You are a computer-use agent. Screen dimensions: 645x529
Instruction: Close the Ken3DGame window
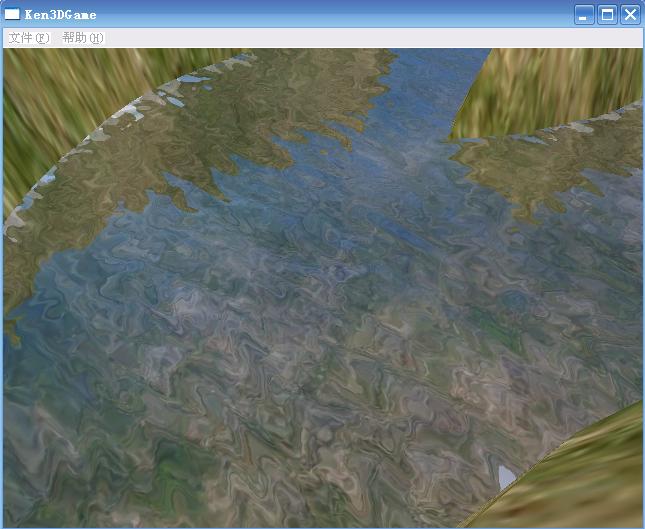point(630,15)
